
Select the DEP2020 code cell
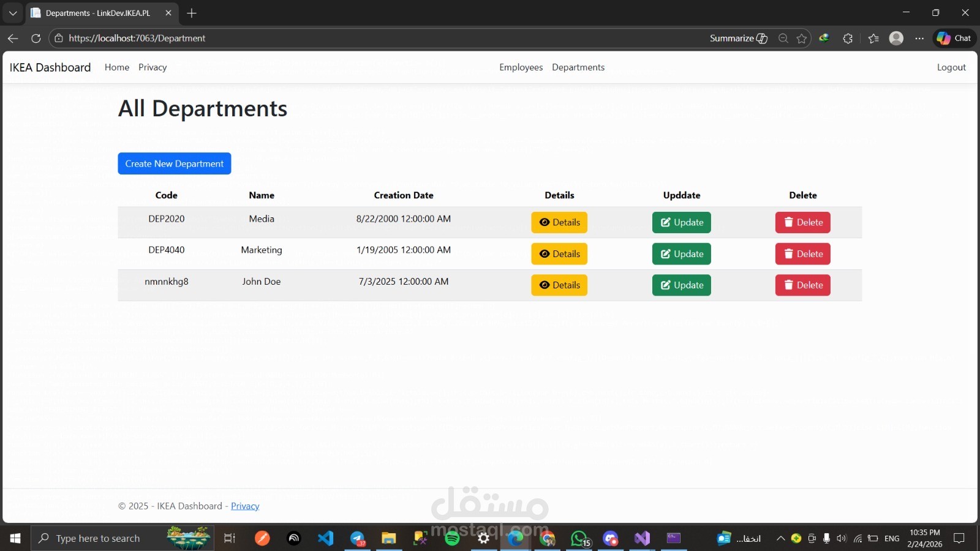click(x=167, y=219)
